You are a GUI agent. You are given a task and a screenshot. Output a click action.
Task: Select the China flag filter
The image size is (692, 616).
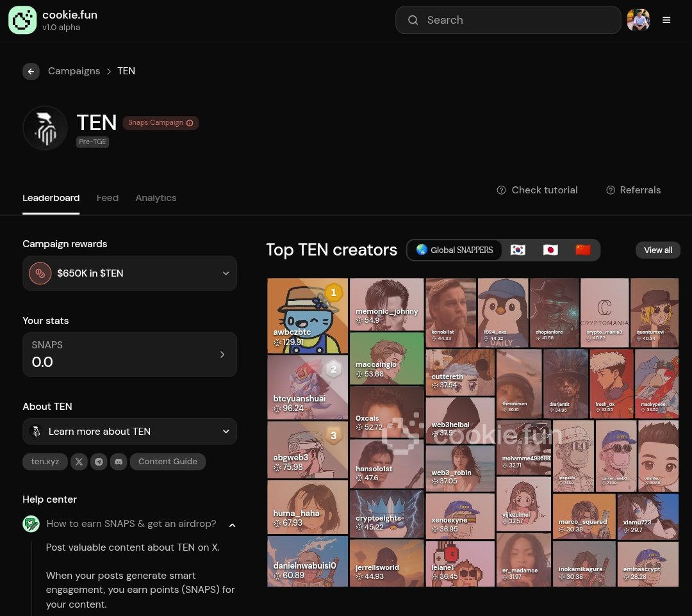click(x=583, y=250)
